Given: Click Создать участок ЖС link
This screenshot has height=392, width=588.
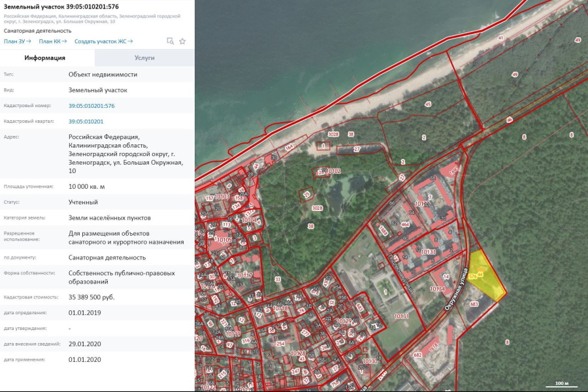Looking at the screenshot, I should point(103,41).
